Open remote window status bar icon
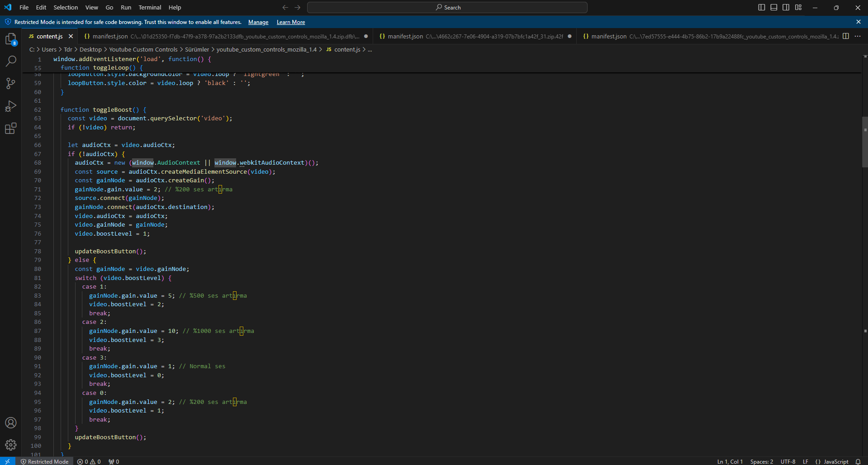868x465 pixels. (8, 461)
